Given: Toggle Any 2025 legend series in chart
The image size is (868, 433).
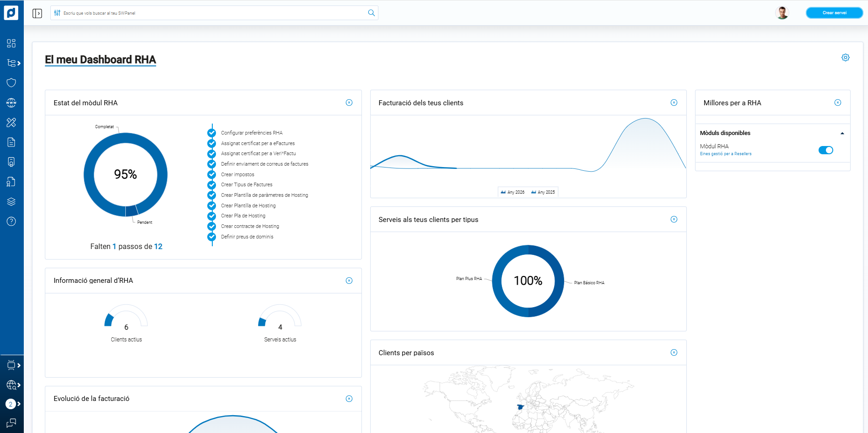Looking at the screenshot, I should tap(543, 192).
